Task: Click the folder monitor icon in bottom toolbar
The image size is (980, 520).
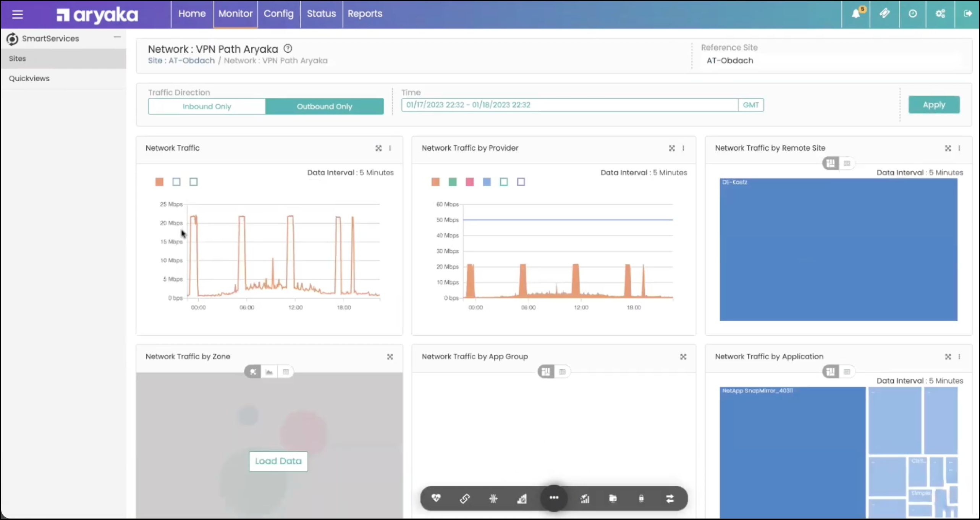Action: point(613,498)
